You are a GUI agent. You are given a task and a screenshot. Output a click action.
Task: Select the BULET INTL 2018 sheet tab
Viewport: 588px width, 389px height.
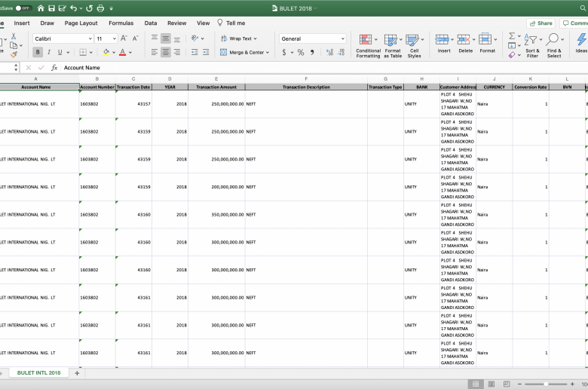[x=38, y=373]
